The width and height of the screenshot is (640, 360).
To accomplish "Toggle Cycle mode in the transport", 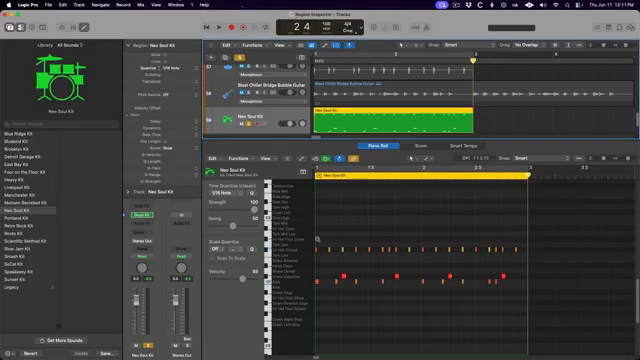I will [266, 27].
